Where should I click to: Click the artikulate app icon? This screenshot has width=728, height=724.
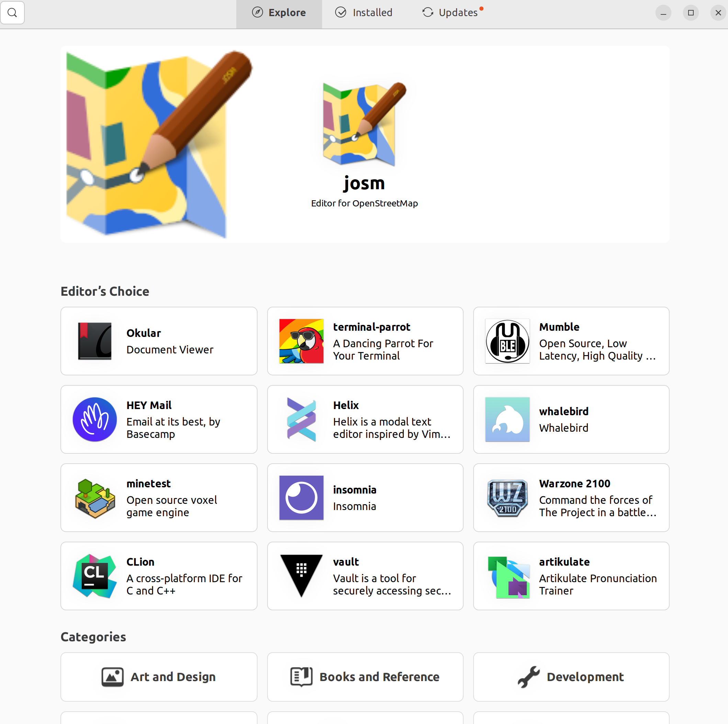pyautogui.click(x=507, y=576)
